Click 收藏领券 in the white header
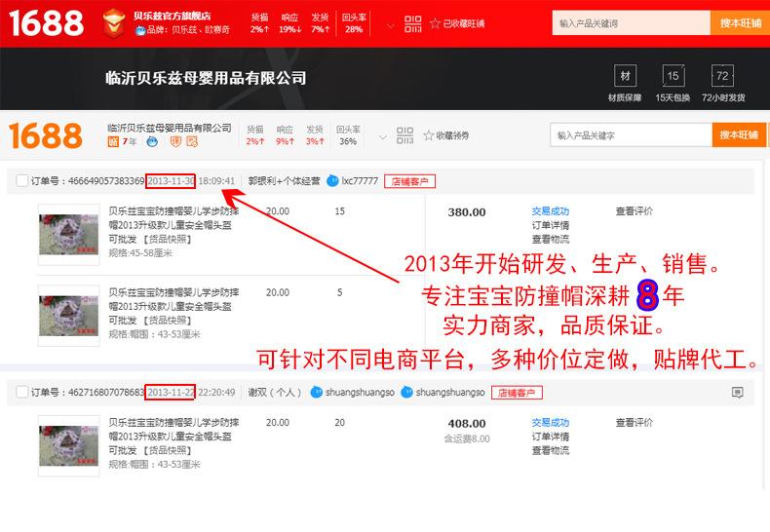The image size is (770, 532). [x=451, y=135]
